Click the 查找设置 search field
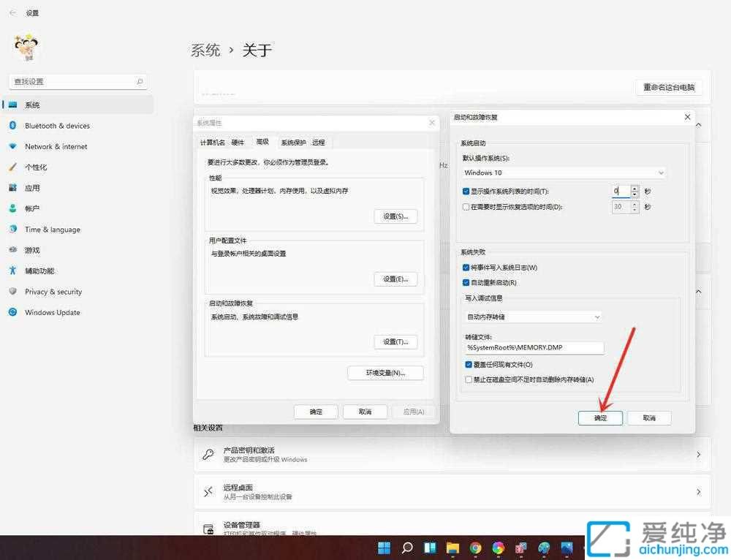This screenshot has width=731, height=560. pos(78,82)
